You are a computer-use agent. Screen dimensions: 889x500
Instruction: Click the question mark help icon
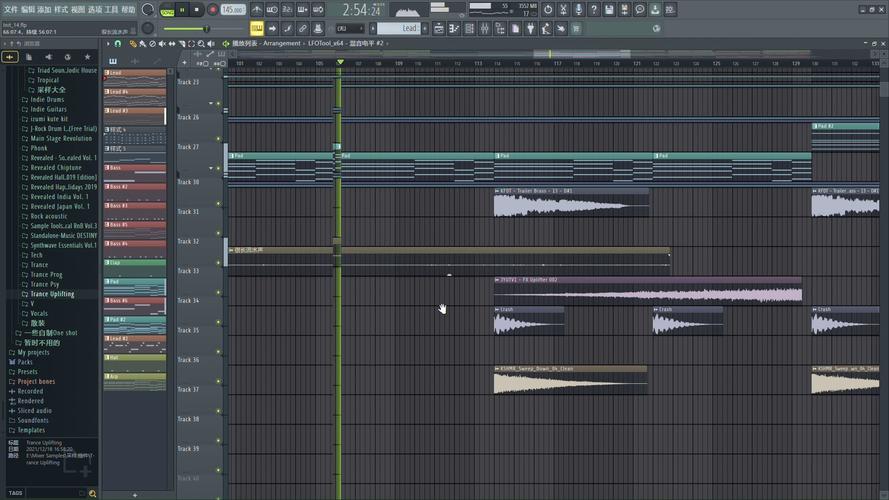tap(594, 10)
